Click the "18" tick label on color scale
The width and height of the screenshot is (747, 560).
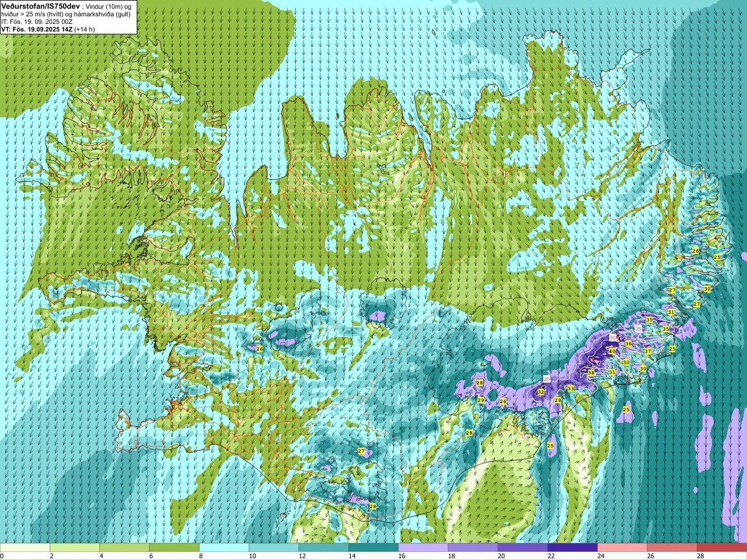click(452, 556)
